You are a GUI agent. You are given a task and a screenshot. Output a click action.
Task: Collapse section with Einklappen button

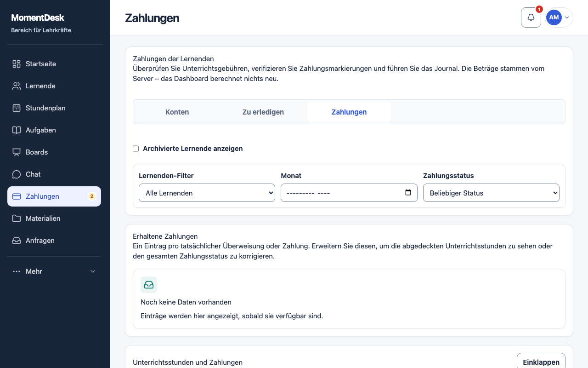541,362
